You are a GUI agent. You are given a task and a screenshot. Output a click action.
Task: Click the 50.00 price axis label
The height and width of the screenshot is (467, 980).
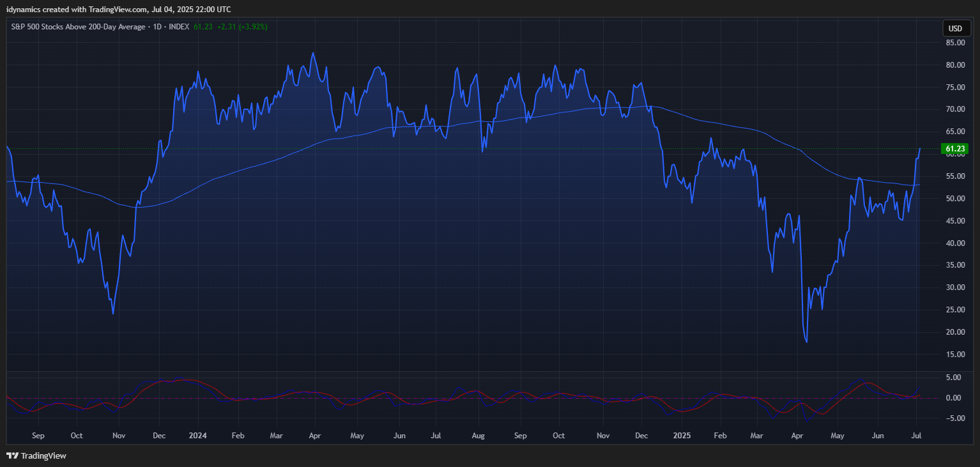tap(955, 199)
